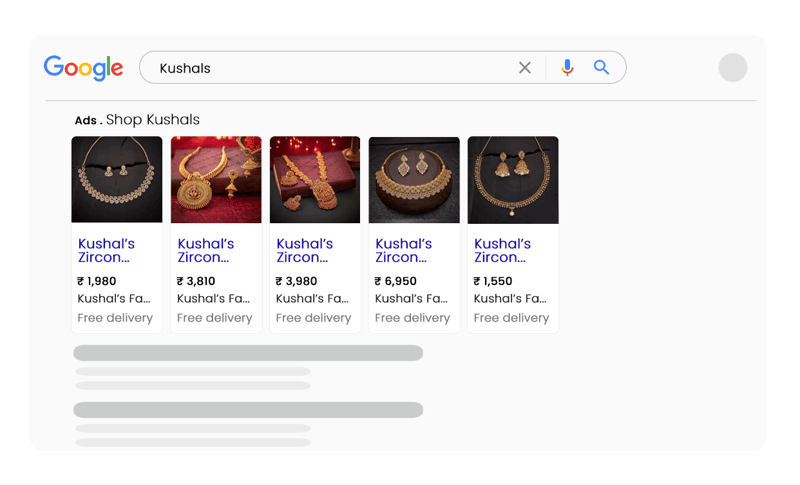Start voice search via microphone icon

568,68
